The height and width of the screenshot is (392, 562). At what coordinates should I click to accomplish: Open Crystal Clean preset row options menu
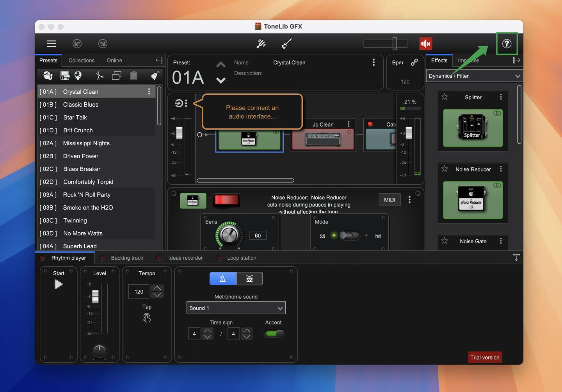(149, 91)
